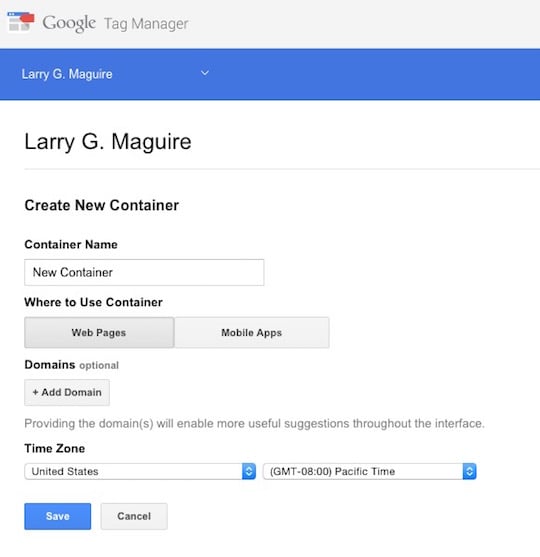Select the Mobile Apps container option
Image resolution: width=540 pixels, height=557 pixels.
click(252, 332)
